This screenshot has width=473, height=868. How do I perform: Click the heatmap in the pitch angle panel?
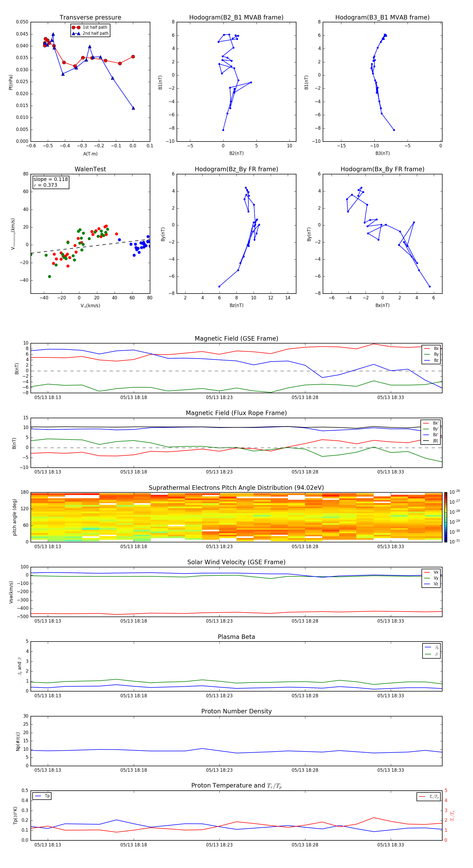(x=236, y=517)
